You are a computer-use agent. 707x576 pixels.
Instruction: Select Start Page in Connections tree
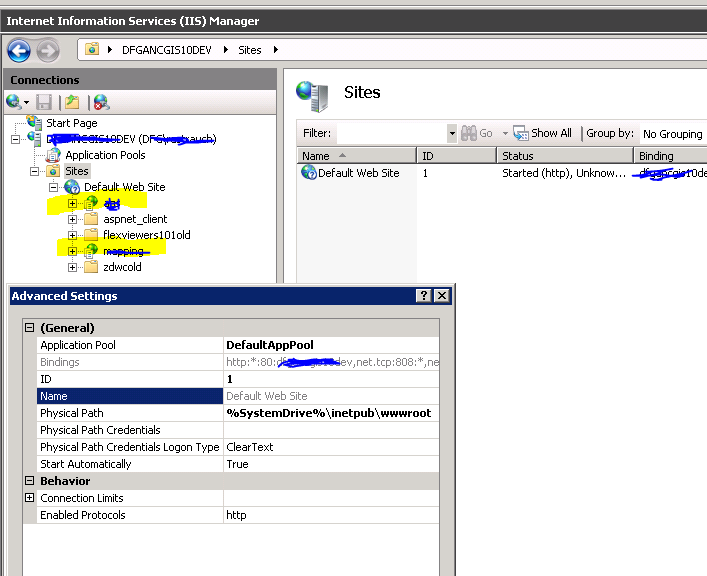tap(72, 123)
